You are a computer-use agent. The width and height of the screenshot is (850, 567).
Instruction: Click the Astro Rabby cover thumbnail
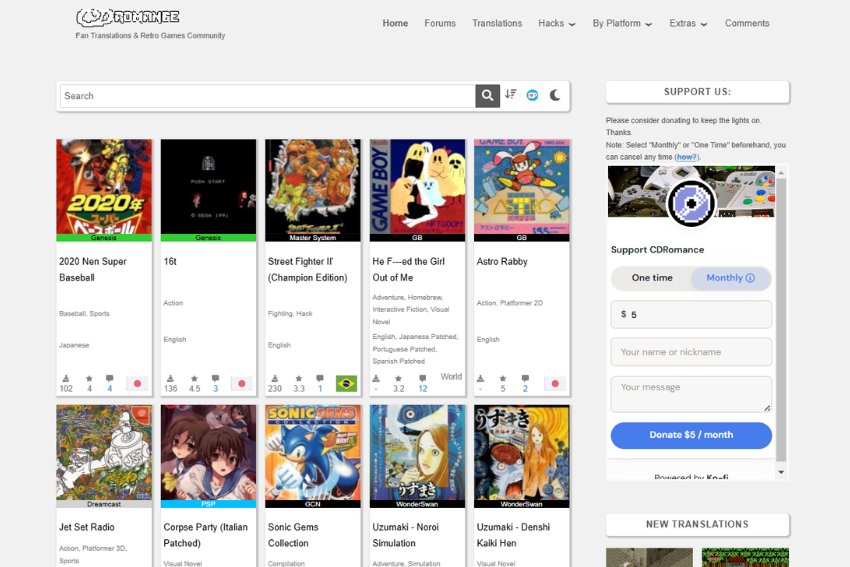pos(521,186)
